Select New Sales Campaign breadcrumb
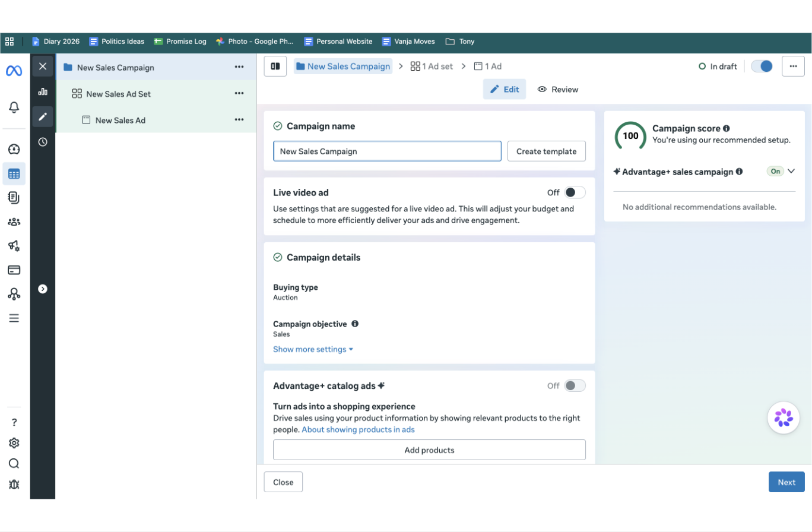 click(x=343, y=66)
